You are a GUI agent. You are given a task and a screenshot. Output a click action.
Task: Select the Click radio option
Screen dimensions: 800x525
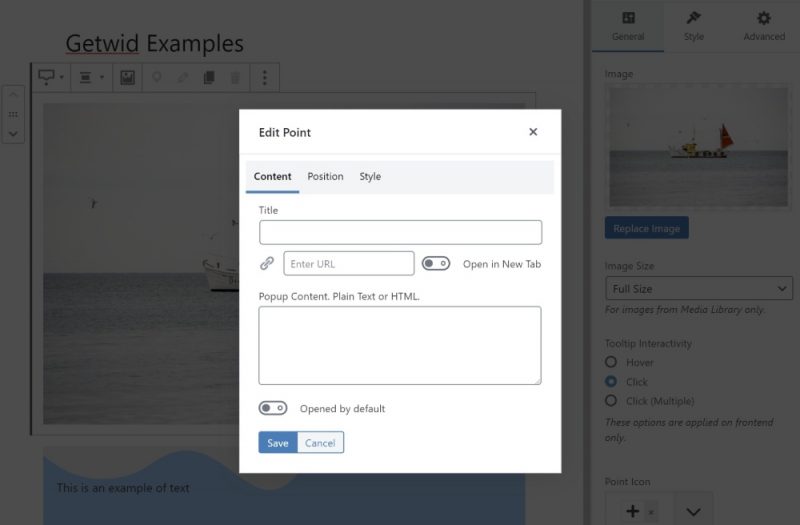611,382
